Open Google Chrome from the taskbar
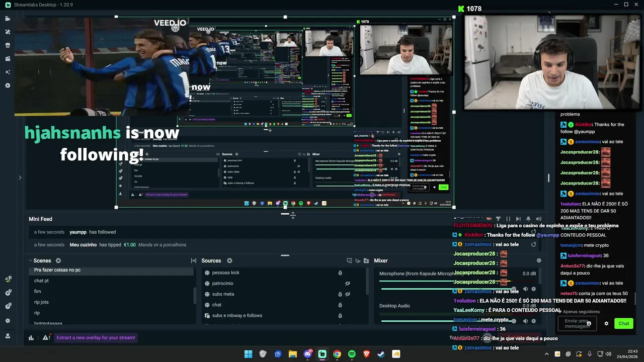The image size is (644, 362). 337,354
